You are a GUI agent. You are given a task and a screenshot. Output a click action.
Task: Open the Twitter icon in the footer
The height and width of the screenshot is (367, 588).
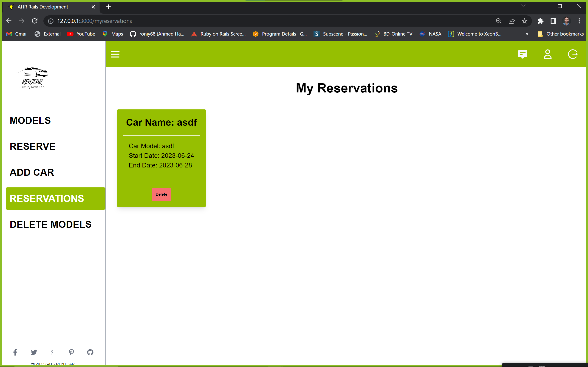pyautogui.click(x=34, y=352)
